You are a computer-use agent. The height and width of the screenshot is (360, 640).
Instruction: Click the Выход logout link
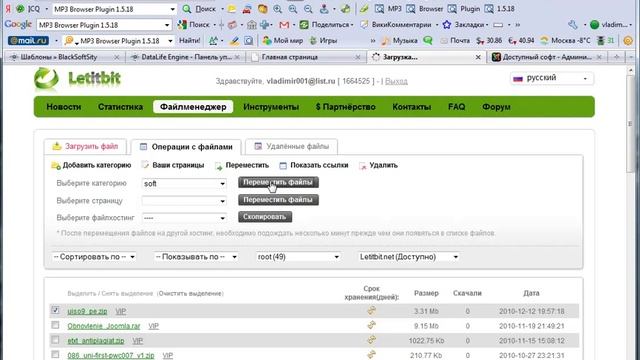(396, 81)
